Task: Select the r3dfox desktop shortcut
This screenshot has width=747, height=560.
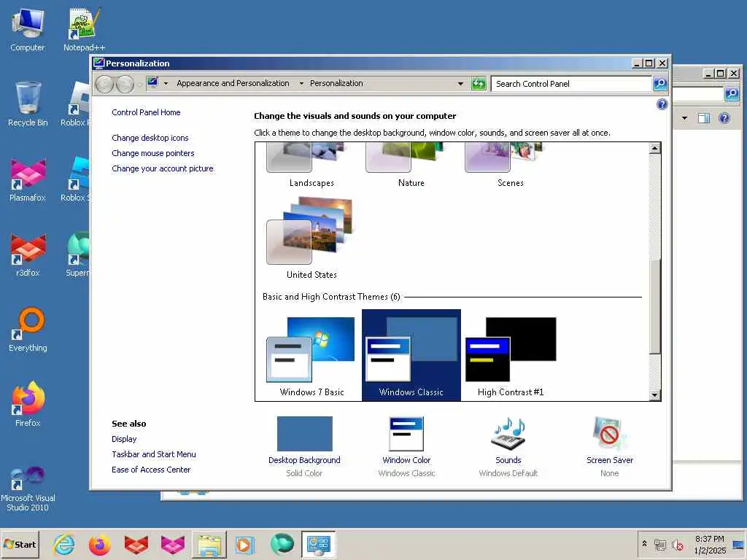Action: 28,254
